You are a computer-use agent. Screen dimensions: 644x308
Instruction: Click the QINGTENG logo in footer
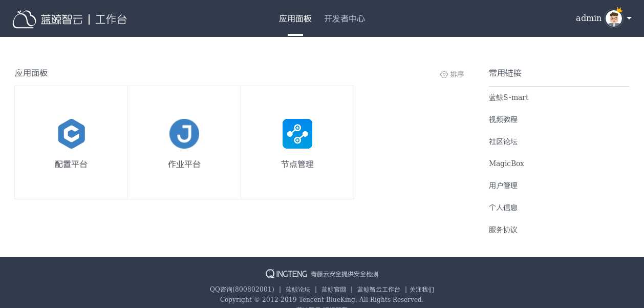coord(286,274)
